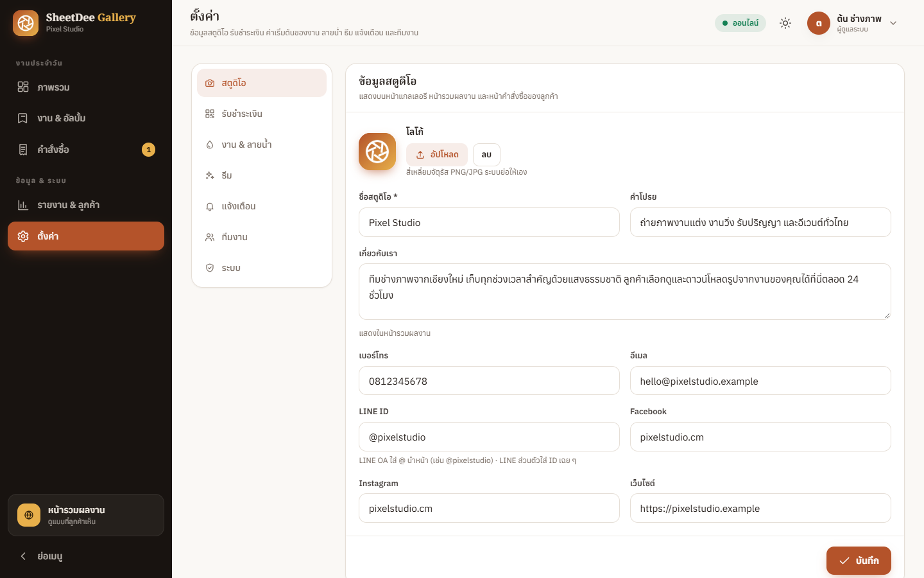Screen dimensions: 924x578
Task: Click the gear icon beside ตั้งค่า
Action: (23, 236)
